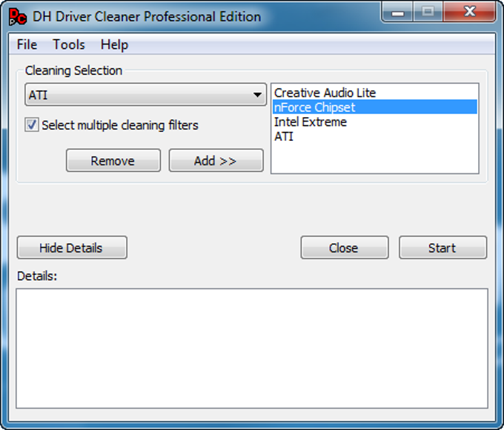Minimize the Driver Cleaner window
The image size is (504, 430).
[x=397, y=13]
